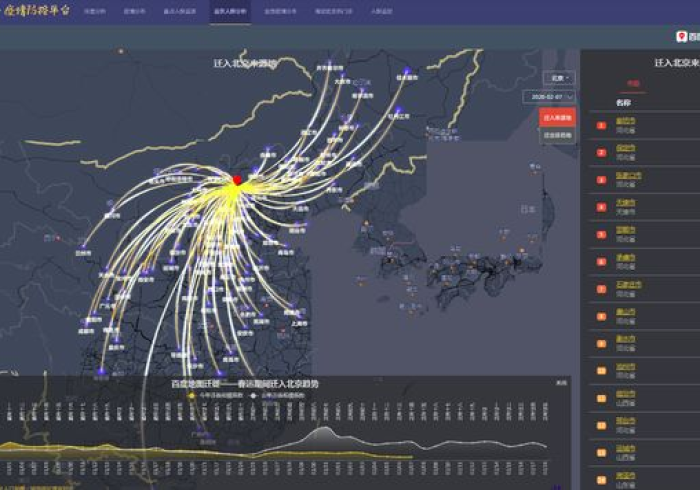The height and width of the screenshot is (490, 700).
Task: Click the rank 2 red badge in list
Action: pos(601,152)
